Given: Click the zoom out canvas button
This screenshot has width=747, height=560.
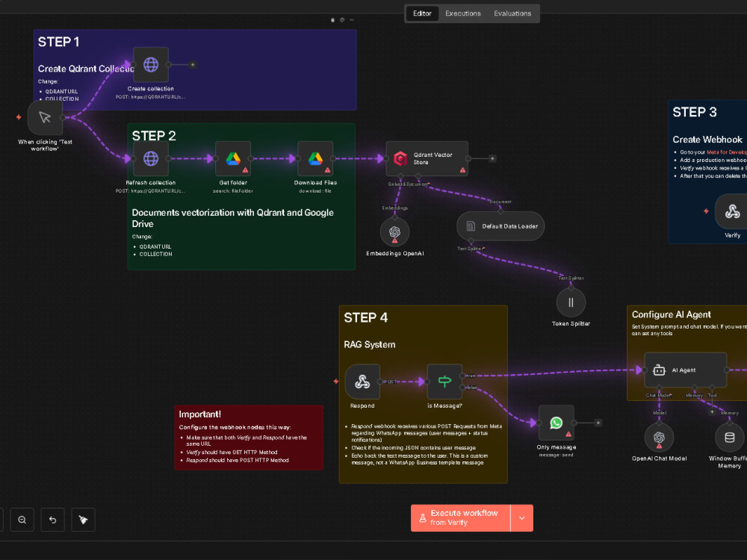Looking at the screenshot, I should (22, 520).
